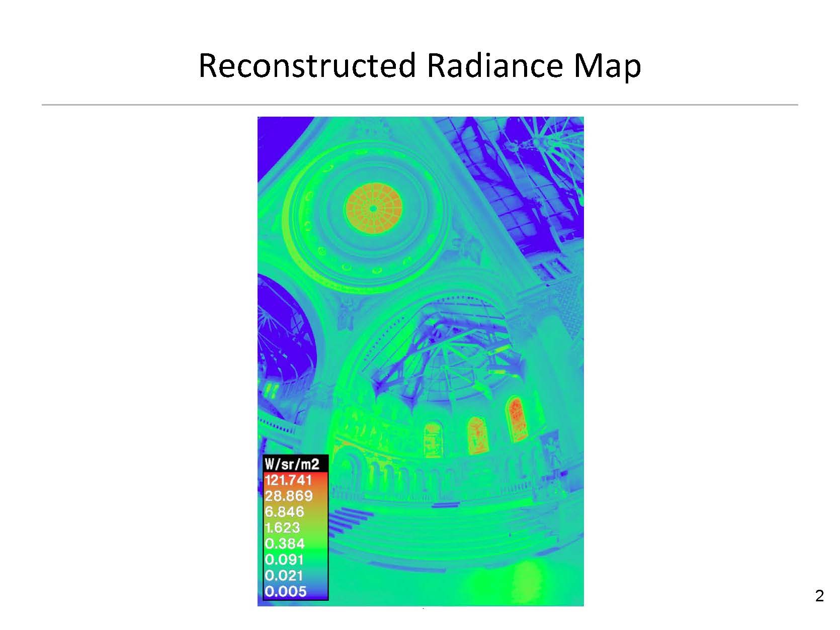Image resolution: width=840 pixels, height=630 pixels.
Task: Select the red 121.741 legend entry
Action: (x=289, y=480)
